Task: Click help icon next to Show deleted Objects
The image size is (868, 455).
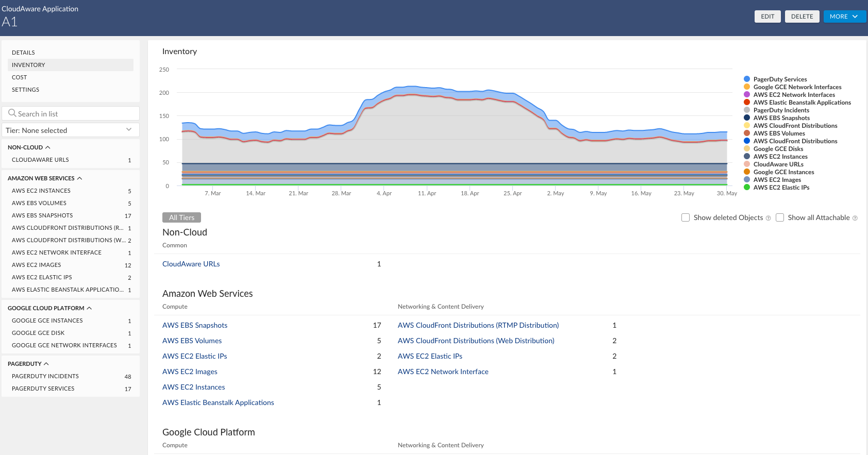Action: point(768,218)
